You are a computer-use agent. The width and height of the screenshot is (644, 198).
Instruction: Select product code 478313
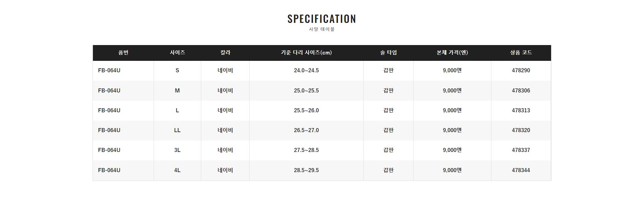point(521,111)
